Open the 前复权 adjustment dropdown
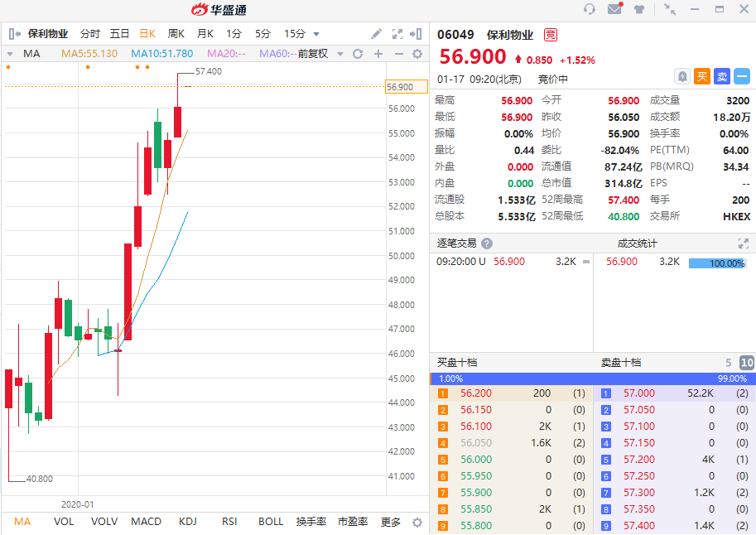Screen dimensions: 756x535 tap(340, 54)
